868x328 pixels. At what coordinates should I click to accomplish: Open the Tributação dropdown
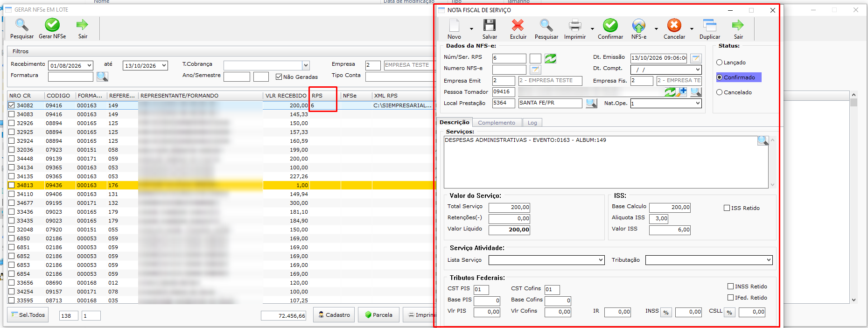[x=769, y=260]
